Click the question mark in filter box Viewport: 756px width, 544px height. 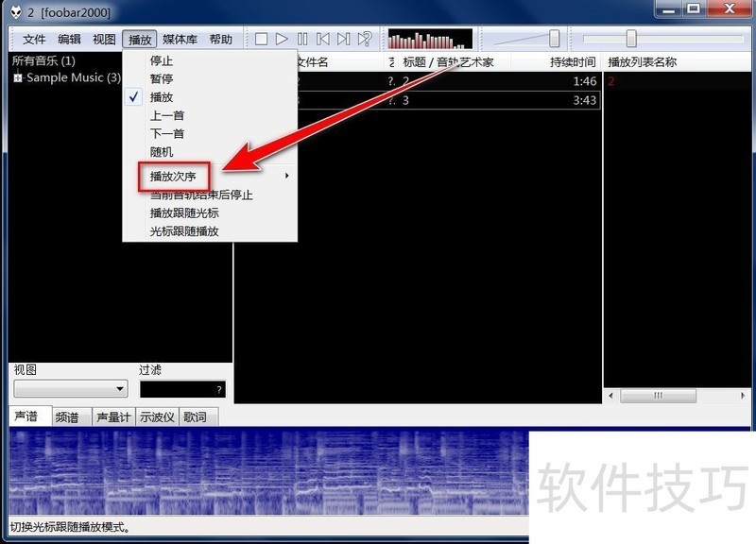click(219, 390)
